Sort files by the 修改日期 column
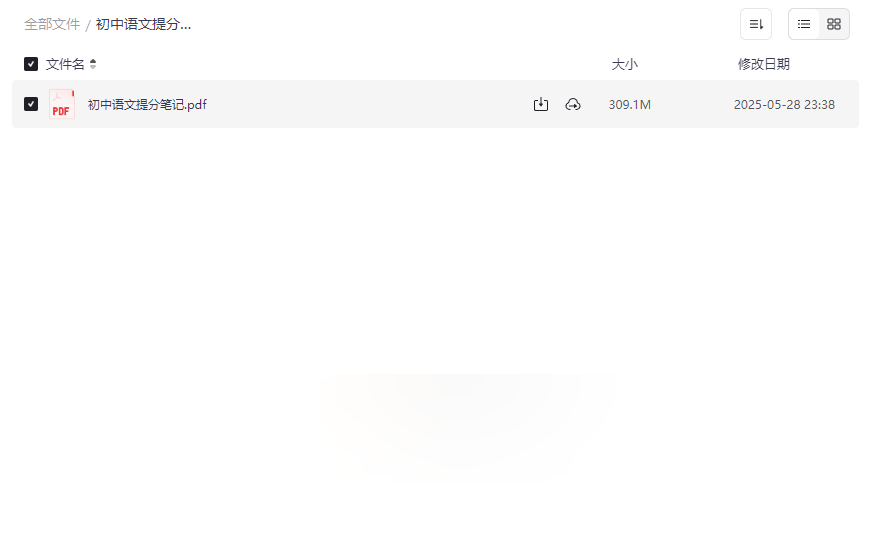Viewport: 874px width, 538px height. (764, 64)
